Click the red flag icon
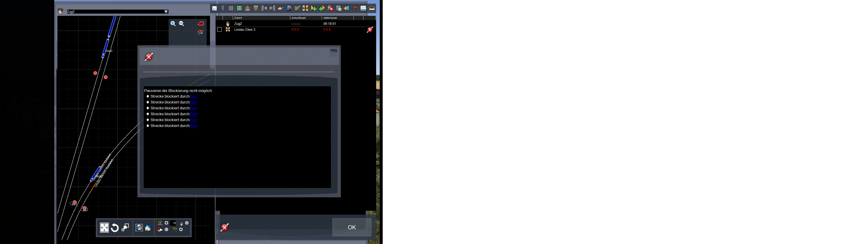The height and width of the screenshot is (244, 868). [355, 8]
